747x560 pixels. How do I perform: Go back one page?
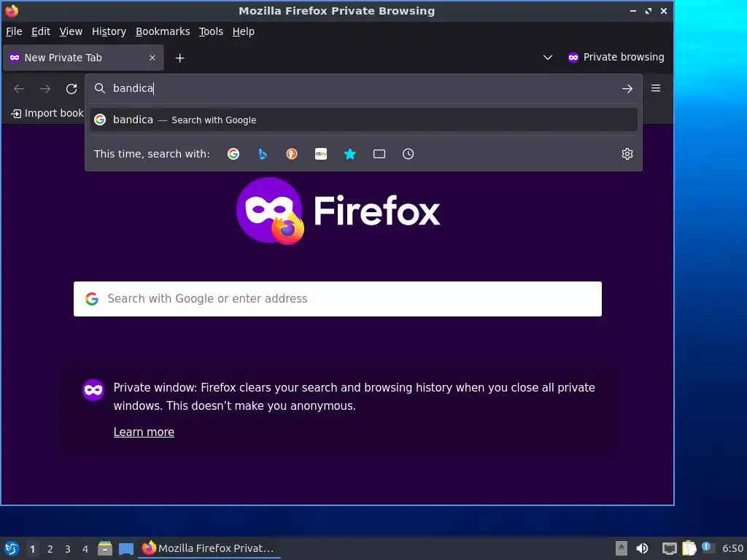click(19, 88)
